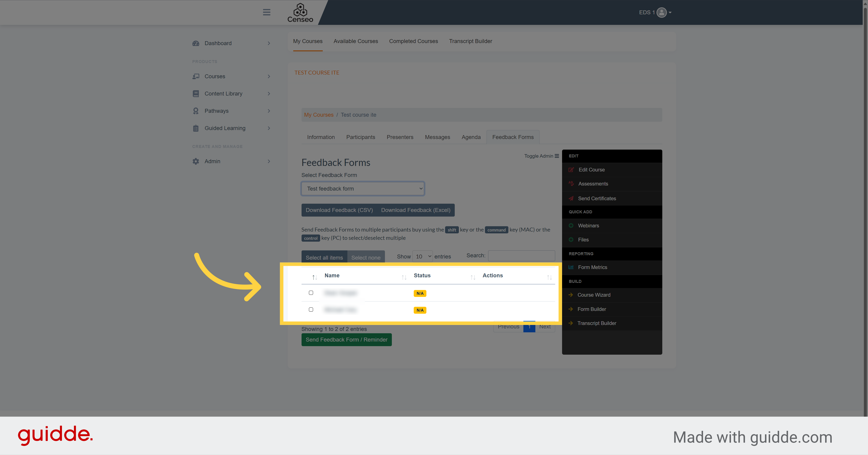868x455 pixels.
Task: Check the second participant row checkbox
Action: click(311, 310)
